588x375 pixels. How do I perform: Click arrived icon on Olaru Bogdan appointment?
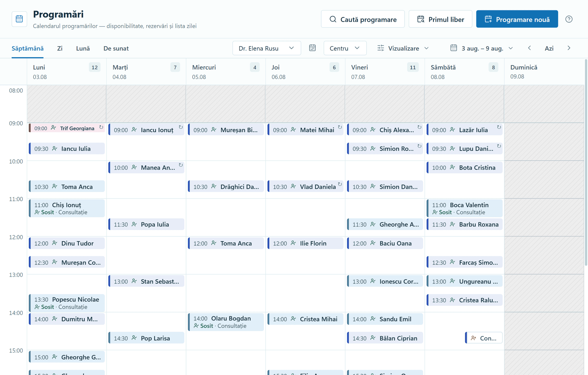(196, 326)
